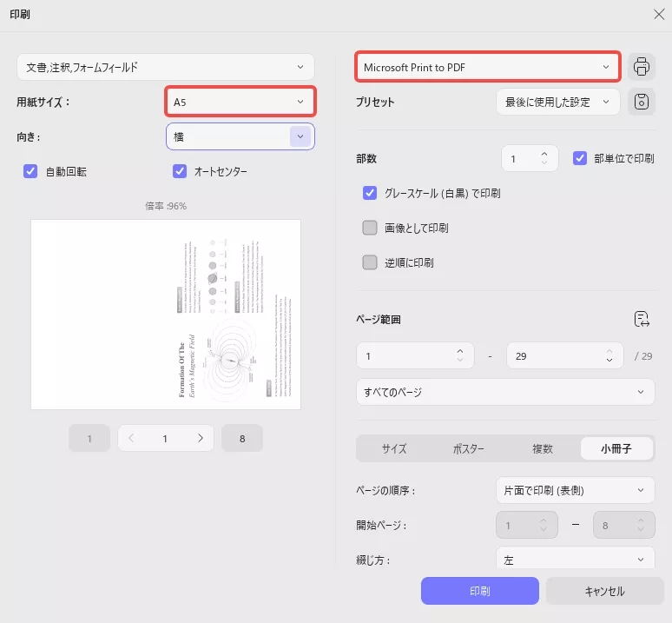Toggle 自動回転 checkbox
The height and width of the screenshot is (623, 672).
[x=30, y=171]
